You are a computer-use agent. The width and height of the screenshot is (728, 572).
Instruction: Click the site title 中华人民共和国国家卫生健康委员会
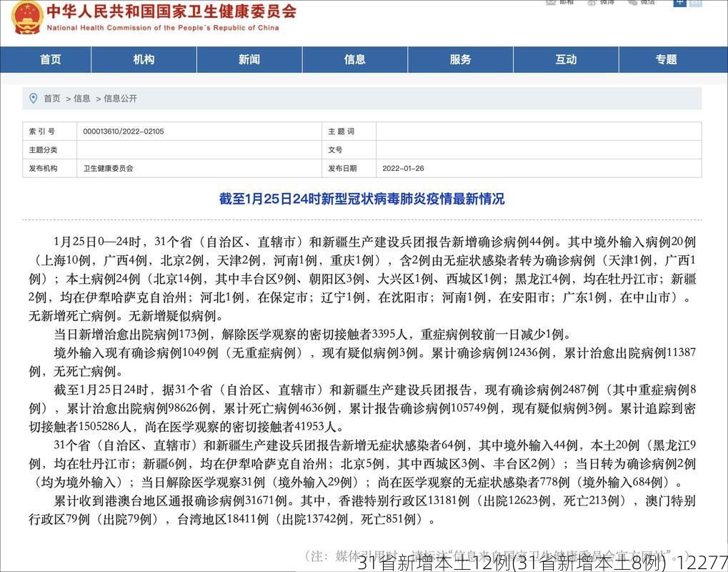(171, 12)
